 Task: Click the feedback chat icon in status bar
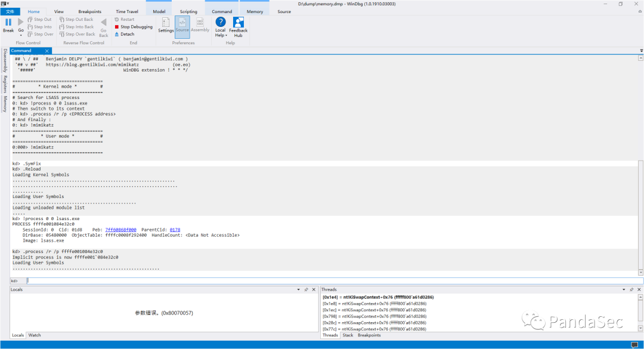click(x=634, y=344)
